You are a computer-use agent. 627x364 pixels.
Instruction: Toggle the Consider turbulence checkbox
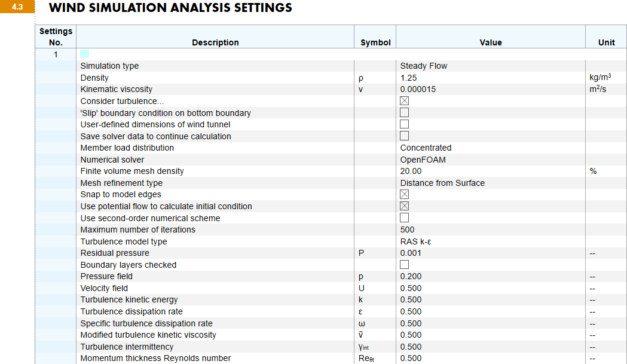point(405,101)
